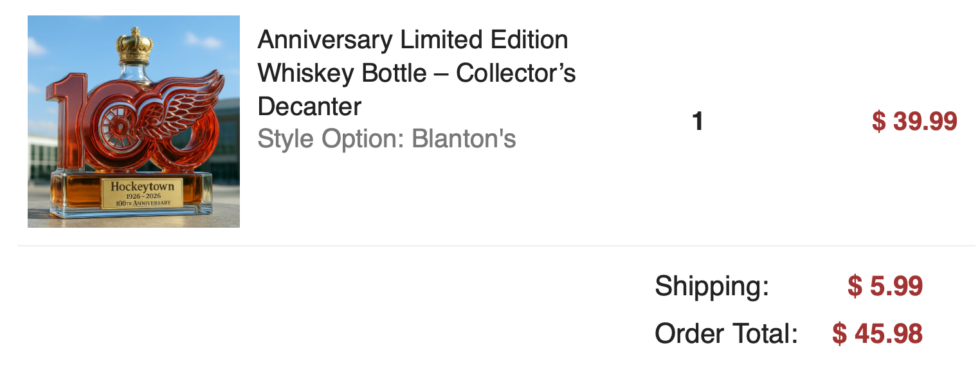Viewport: 980px width, 368px height.
Task: Click the $ 45.98 order total amount
Action: click(878, 334)
